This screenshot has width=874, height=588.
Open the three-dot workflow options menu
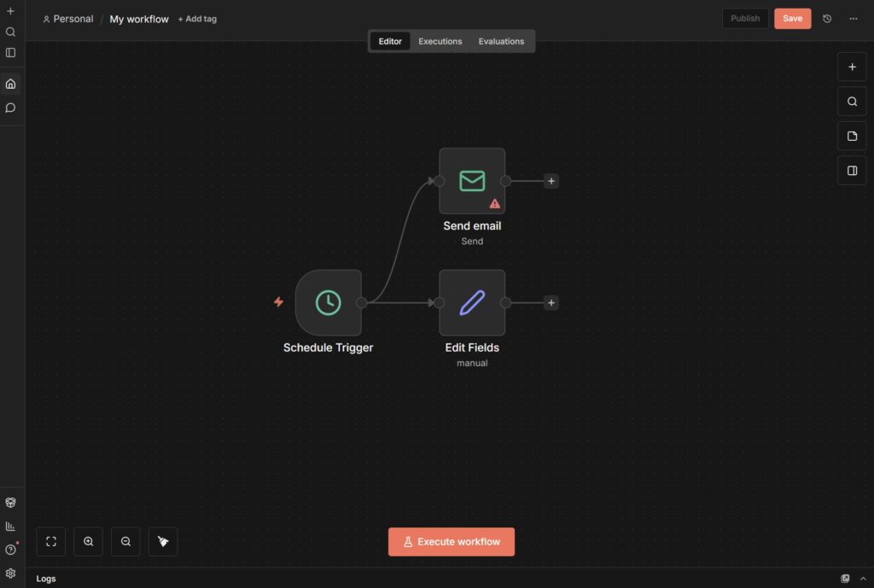click(x=854, y=19)
